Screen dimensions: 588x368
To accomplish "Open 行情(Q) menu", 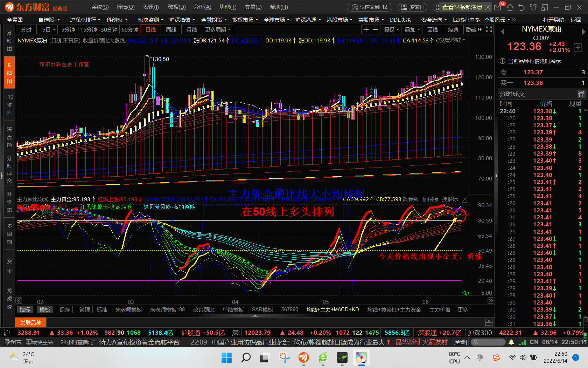I will tap(125, 7).
